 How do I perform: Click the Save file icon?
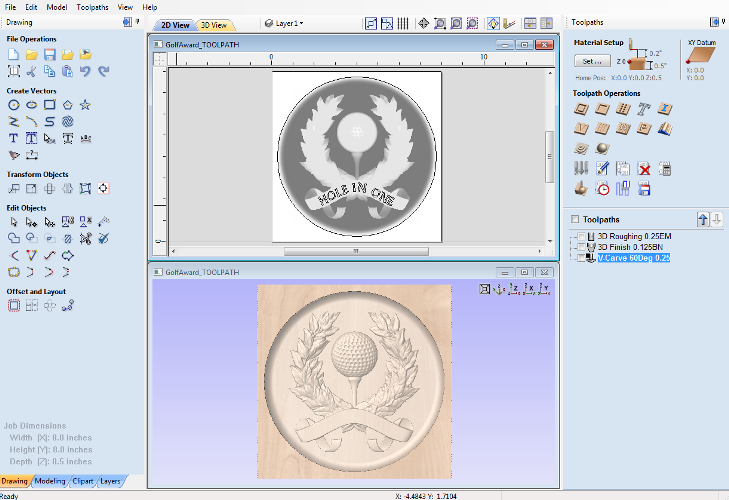pyautogui.click(x=50, y=54)
